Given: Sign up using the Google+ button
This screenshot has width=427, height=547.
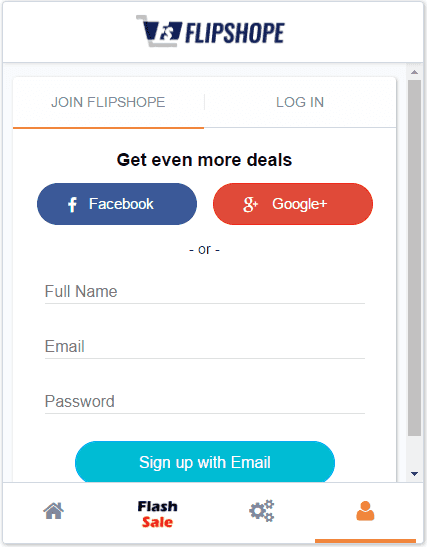Looking at the screenshot, I should click(293, 204).
